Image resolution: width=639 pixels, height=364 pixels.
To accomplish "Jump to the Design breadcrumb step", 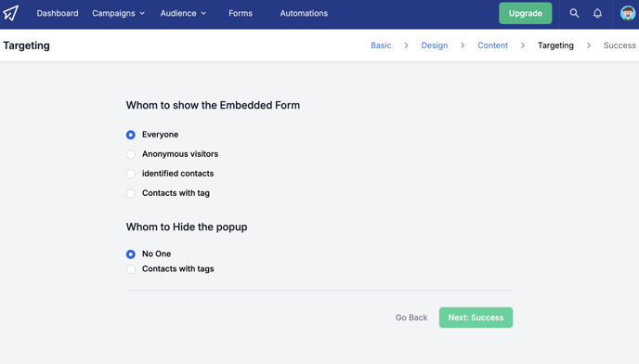I will (435, 45).
